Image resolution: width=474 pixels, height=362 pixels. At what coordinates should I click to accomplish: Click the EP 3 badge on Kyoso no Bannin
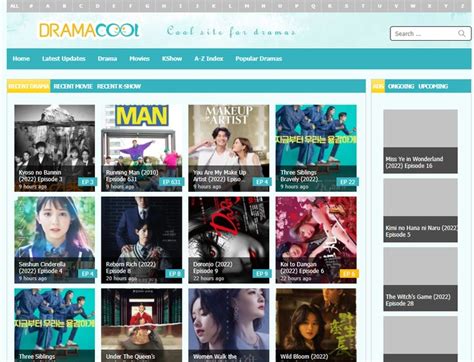coord(88,182)
